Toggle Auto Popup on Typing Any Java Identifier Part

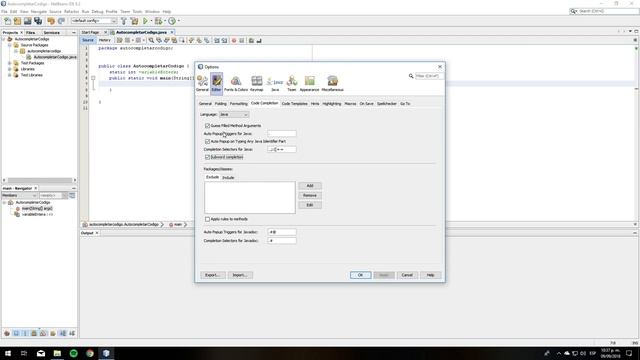207,141
